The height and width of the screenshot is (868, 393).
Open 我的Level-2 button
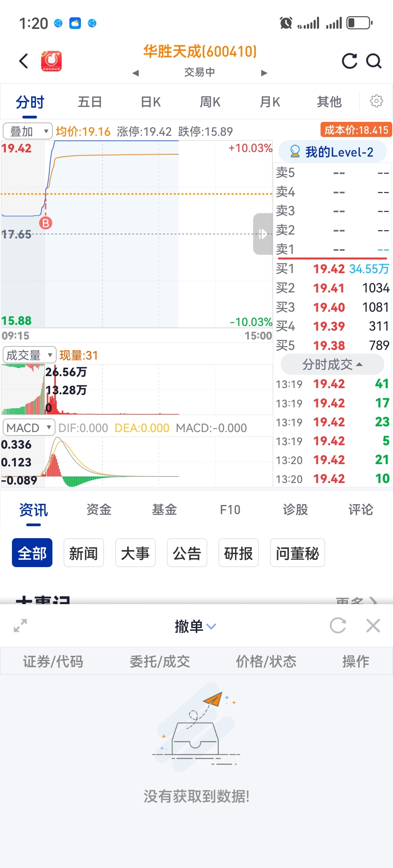click(x=332, y=152)
